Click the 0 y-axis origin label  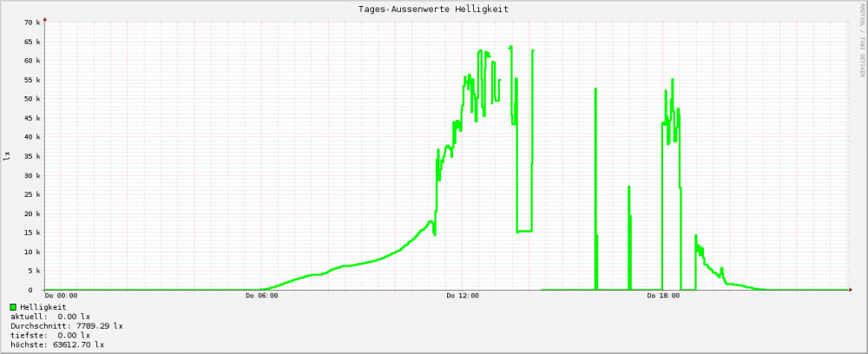coord(37,290)
